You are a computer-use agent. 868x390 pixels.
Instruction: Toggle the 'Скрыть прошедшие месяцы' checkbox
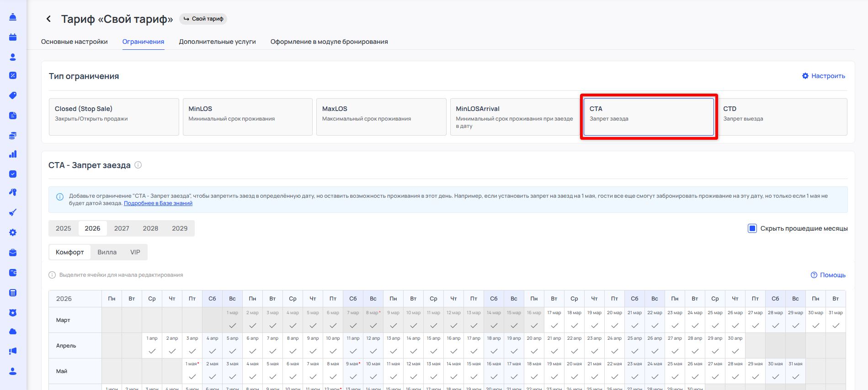(x=752, y=228)
